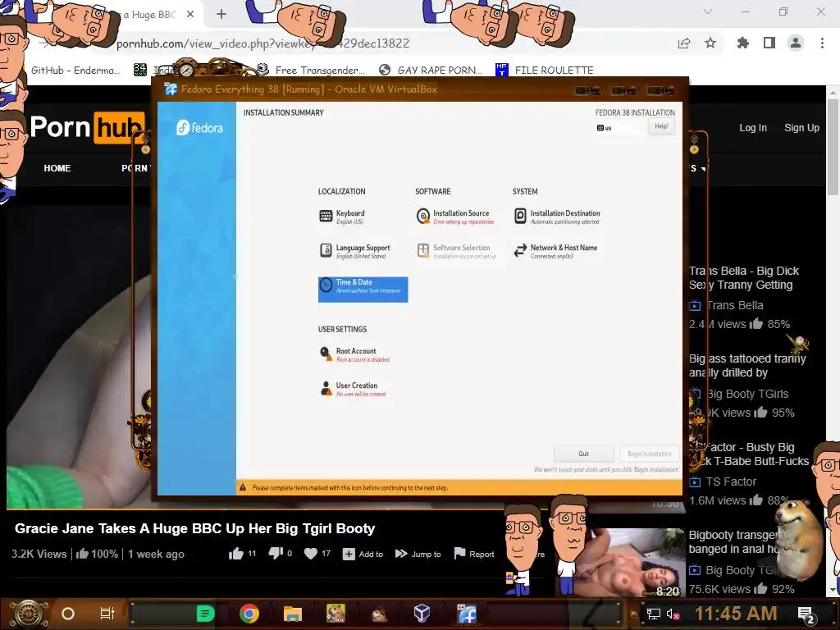This screenshot has width=840, height=630.
Task: Open Installation Destination partitioning settings
Action: [557, 217]
